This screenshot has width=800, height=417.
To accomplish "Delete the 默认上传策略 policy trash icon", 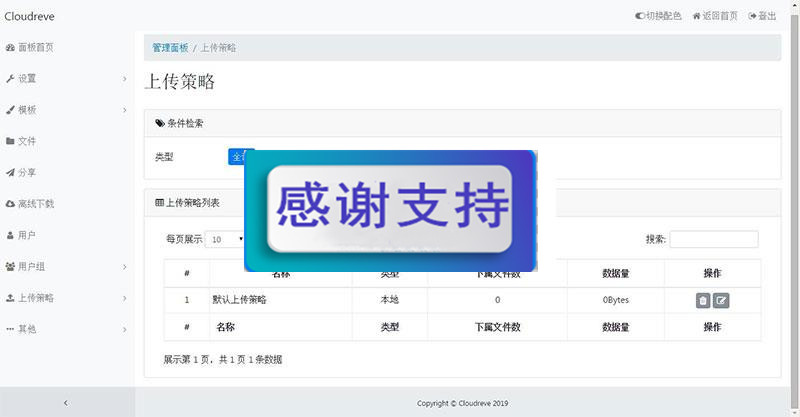I will pos(703,301).
